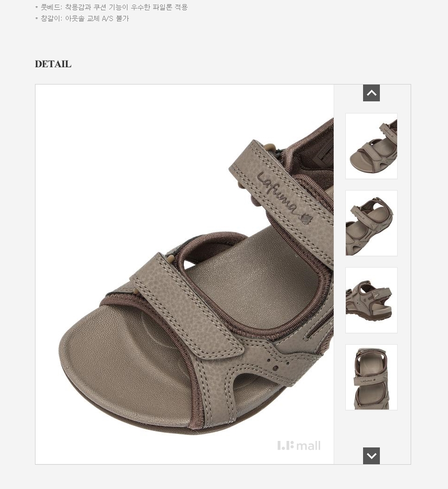Click the 창갈이 outsole A/S notice line
This screenshot has height=489, width=448.
(82, 18)
